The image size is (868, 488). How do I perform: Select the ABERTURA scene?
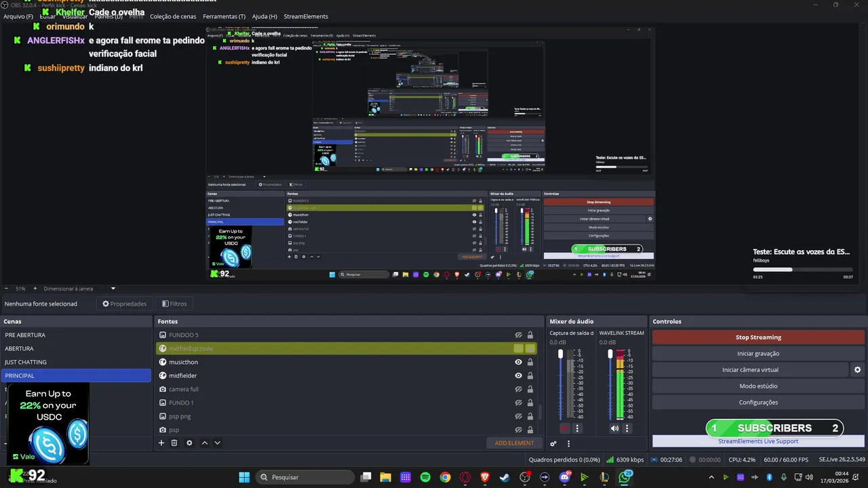click(76, 348)
